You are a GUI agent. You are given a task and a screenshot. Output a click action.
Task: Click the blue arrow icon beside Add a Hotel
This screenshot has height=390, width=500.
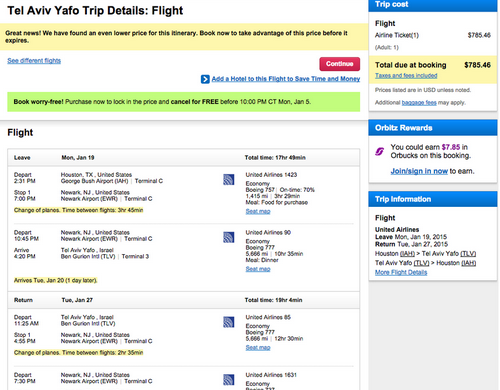click(x=205, y=79)
